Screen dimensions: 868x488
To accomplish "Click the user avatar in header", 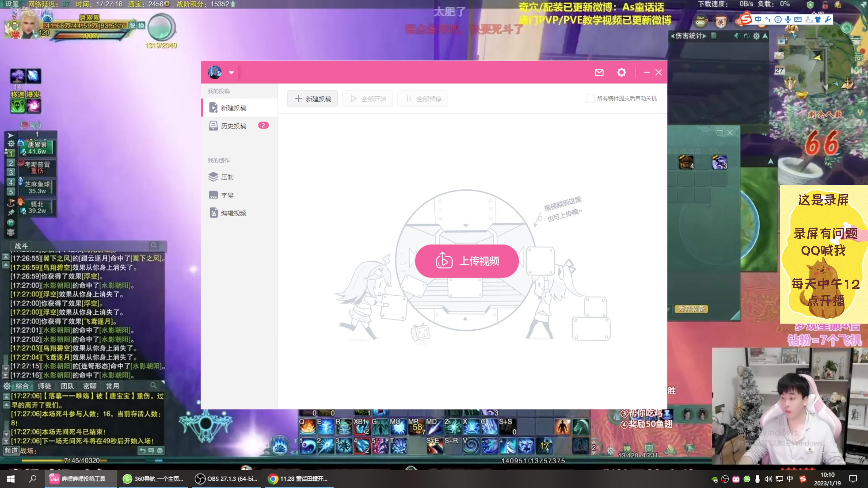I will [x=215, y=73].
